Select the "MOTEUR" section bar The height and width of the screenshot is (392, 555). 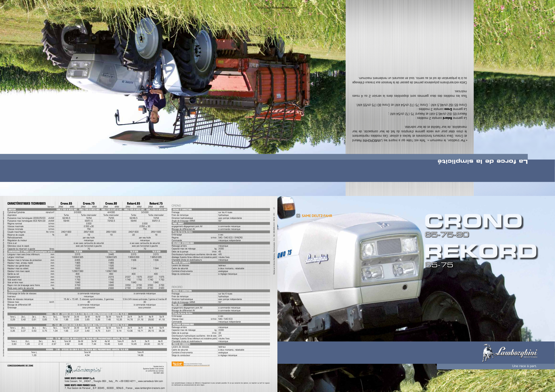(87, 210)
